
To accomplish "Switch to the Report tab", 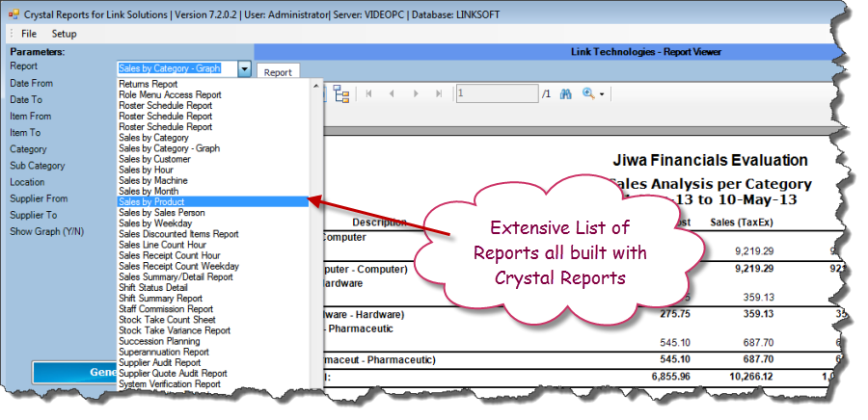I will 278,72.
